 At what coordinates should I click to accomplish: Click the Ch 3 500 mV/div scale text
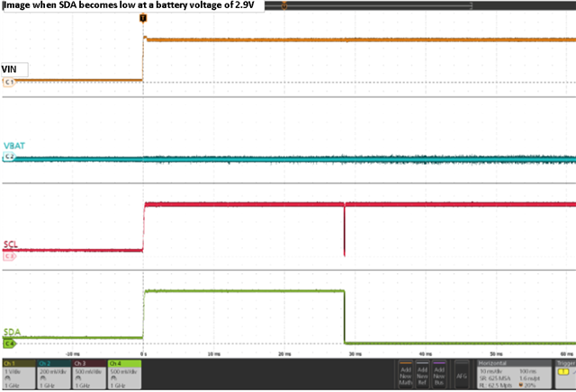89,371
